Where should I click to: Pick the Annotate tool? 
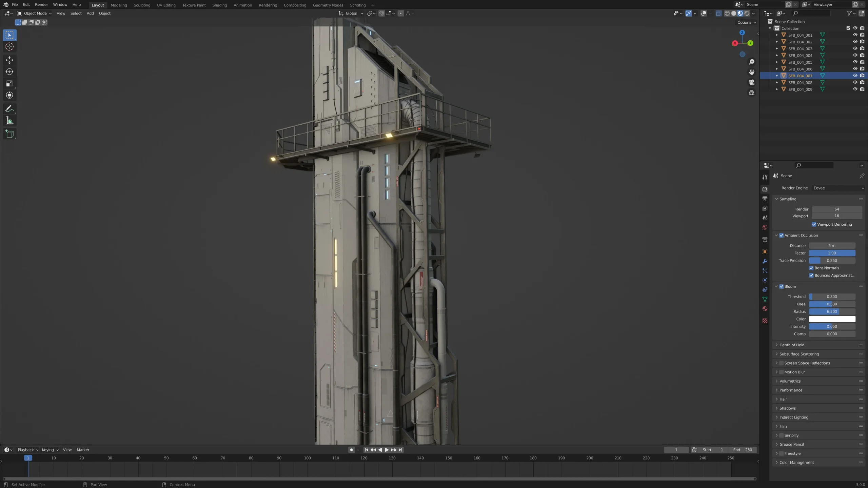pos(9,109)
